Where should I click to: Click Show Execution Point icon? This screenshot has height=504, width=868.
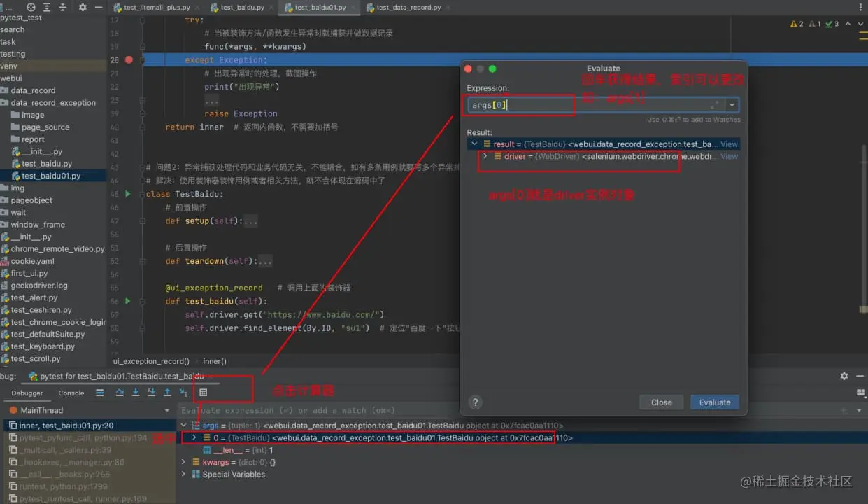(100, 393)
